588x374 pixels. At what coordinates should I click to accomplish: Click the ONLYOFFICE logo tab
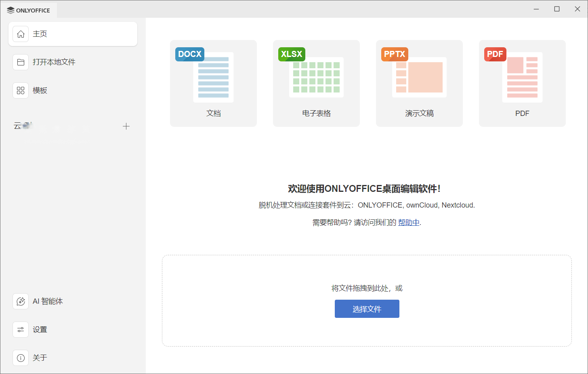[29, 11]
